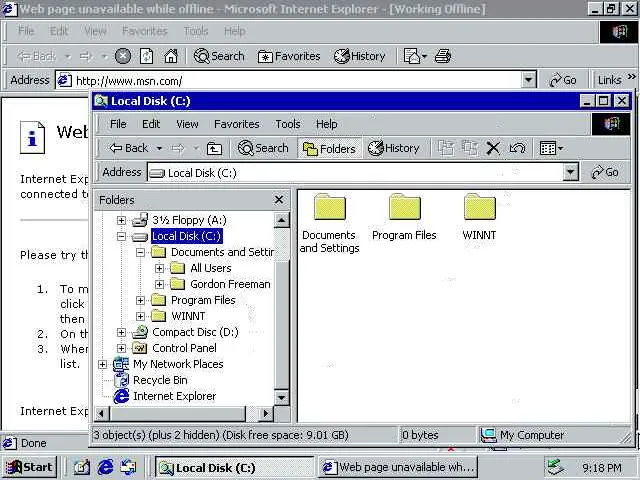Click the Move To toolbar icon
Viewport: 640px width, 480px height.
click(446, 148)
